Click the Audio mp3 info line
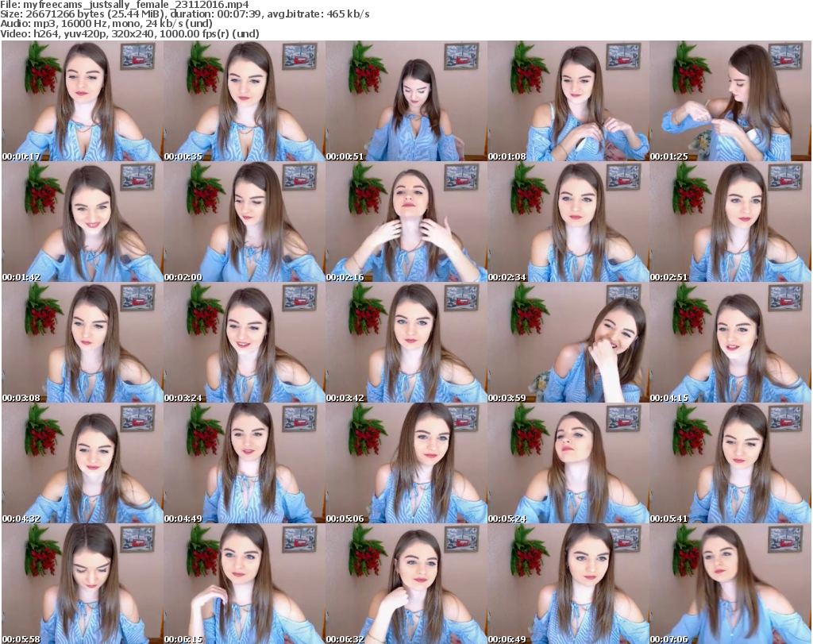 (x=106, y=24)
